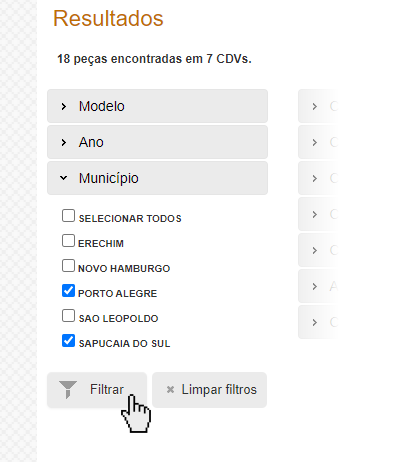Tick the NOVO HAMBURGO checkbox
The height and width of the screenshot is (462, 403).
point(68,266)
